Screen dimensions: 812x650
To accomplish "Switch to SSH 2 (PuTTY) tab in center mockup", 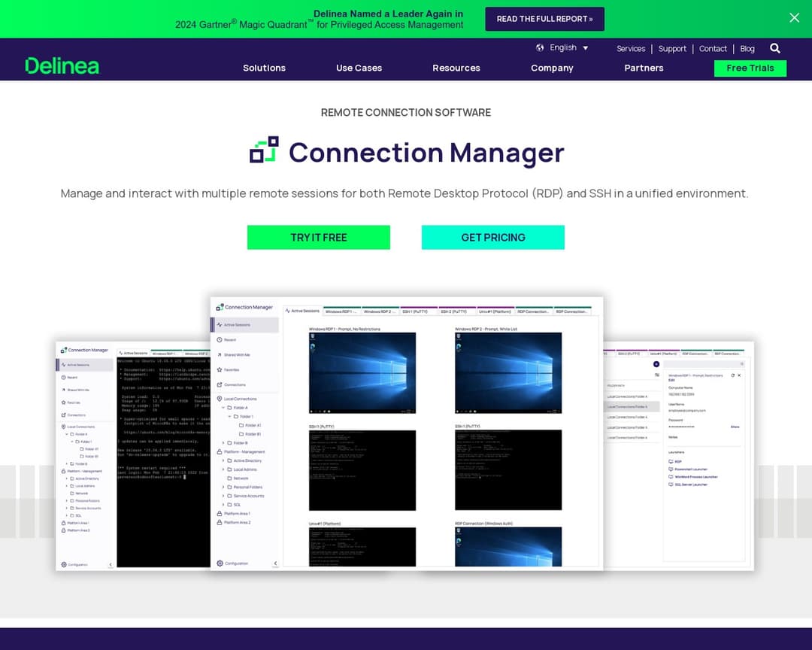I will 457,311.
